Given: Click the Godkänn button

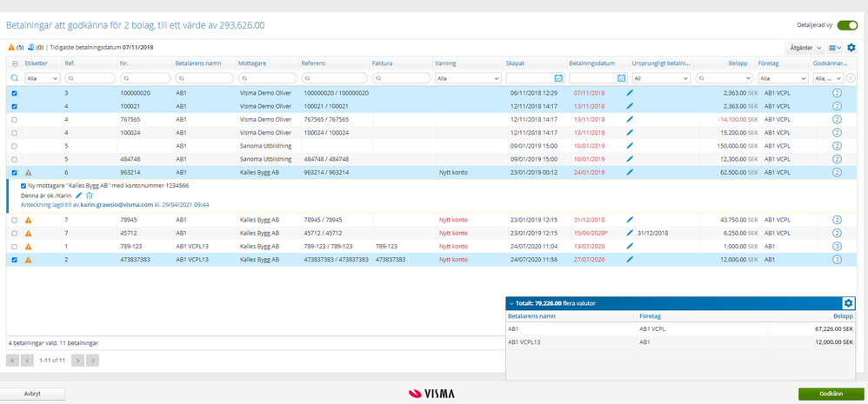Looking at the screenshot, I should click(x=831, y=394).
